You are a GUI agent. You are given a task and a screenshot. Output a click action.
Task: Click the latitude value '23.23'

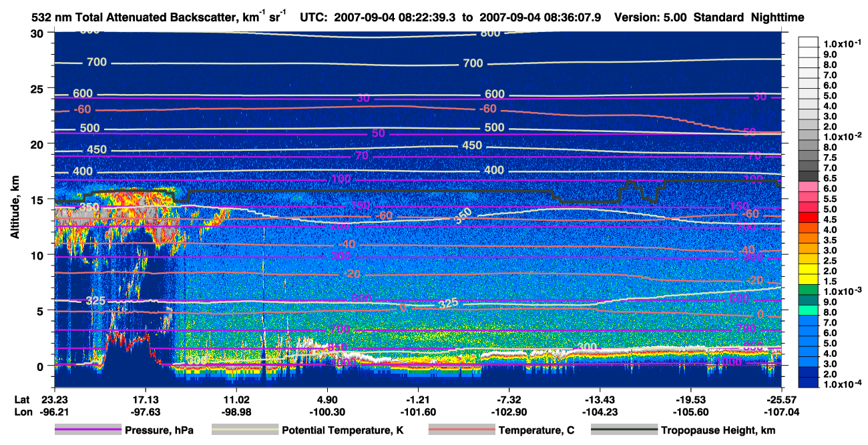tap(54, 399)
